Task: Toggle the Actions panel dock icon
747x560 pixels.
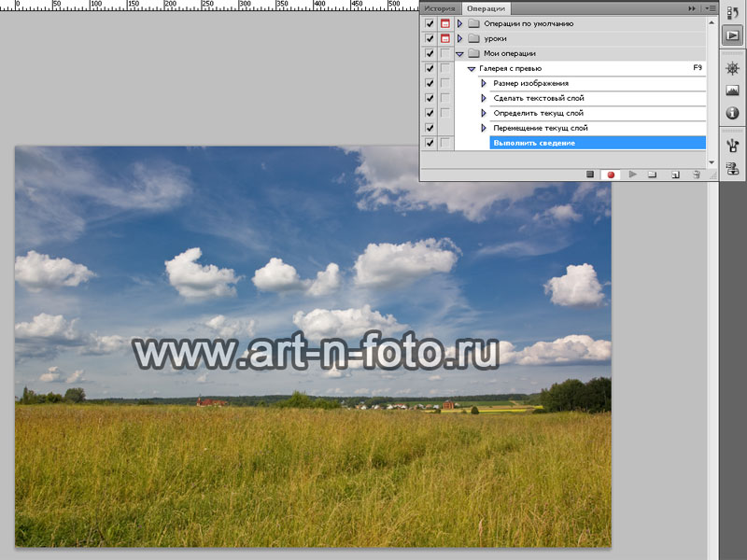Action: [732, 35]
